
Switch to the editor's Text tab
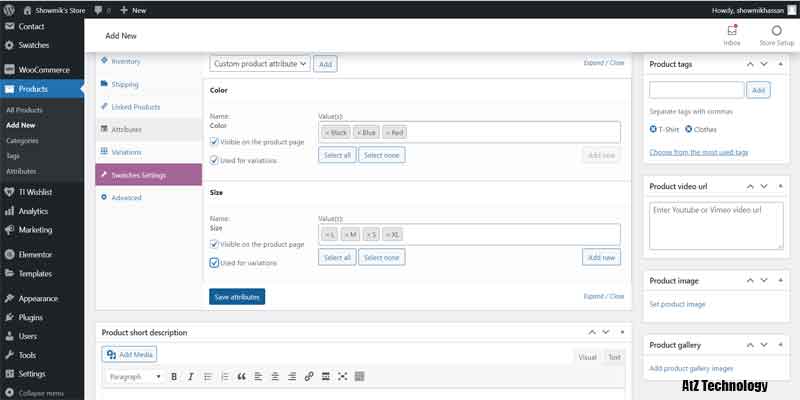click(x=614, y=357)
